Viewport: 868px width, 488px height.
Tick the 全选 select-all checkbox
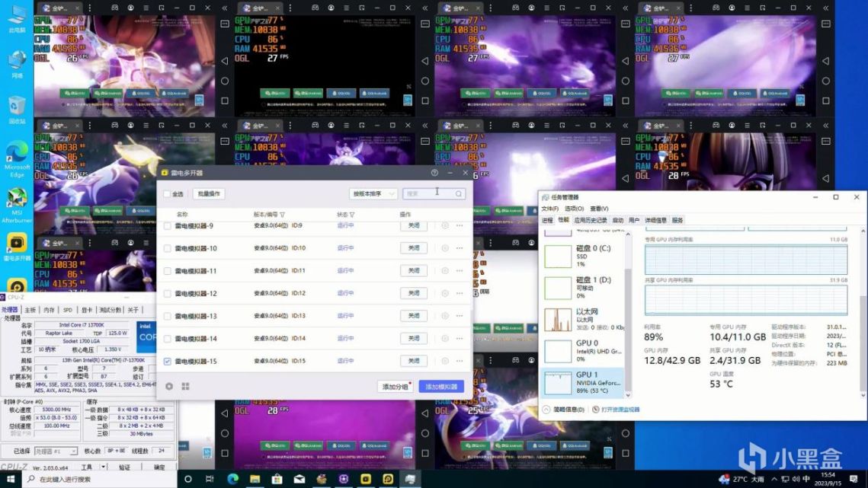coord(167,193)
